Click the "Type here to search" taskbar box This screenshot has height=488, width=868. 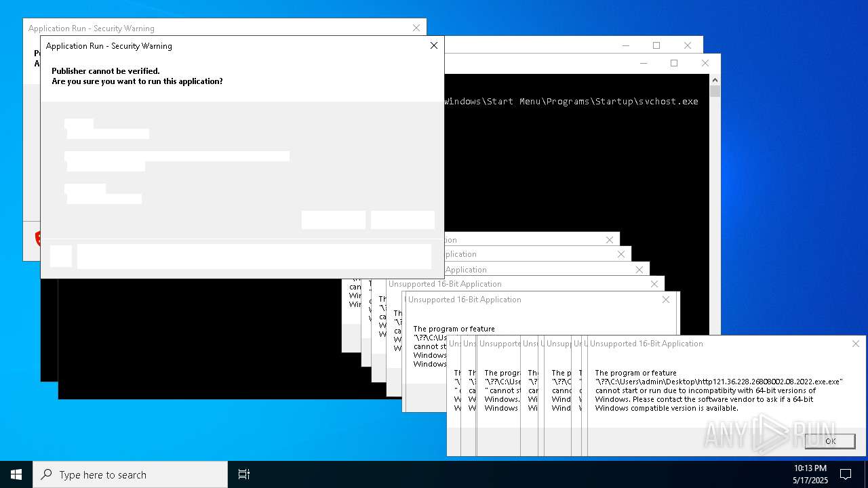coord(130,474)
